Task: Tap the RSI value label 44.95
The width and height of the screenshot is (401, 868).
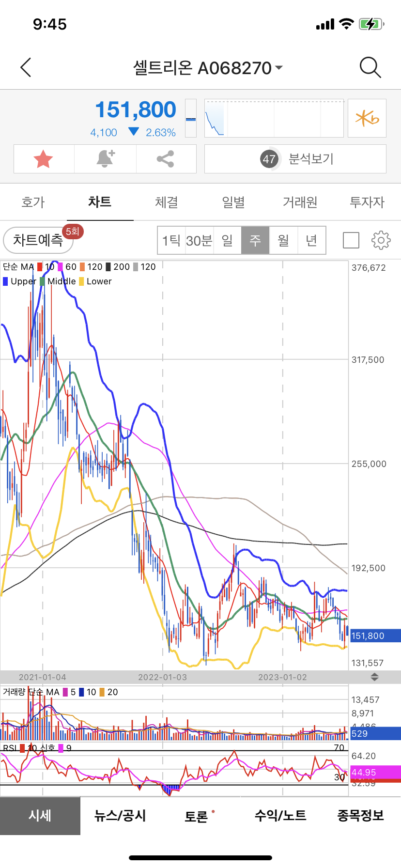Action: click(x=375, y=772)
